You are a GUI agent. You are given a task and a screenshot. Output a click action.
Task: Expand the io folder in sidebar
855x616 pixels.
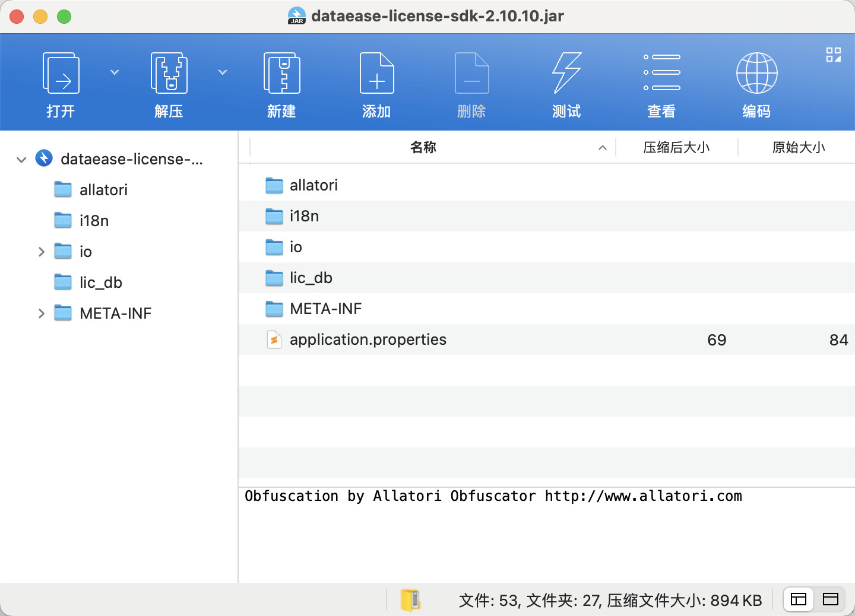pos(41,252)
